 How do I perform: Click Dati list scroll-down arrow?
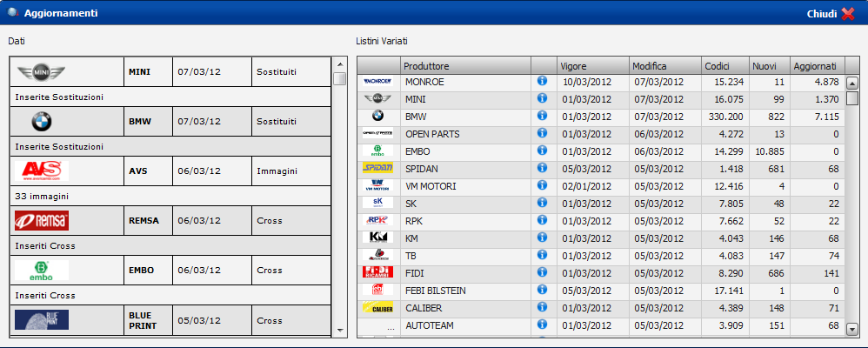coord(340,331)
